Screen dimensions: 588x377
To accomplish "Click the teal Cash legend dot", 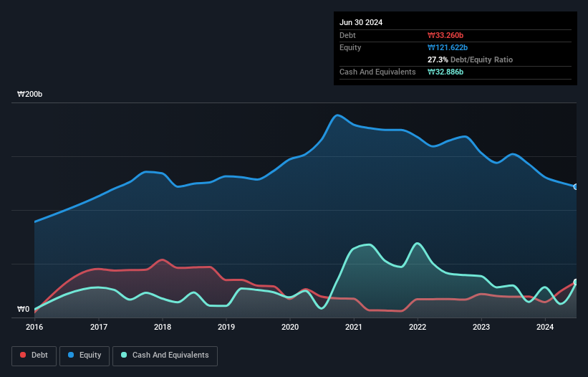I will [x=124, y=355].
